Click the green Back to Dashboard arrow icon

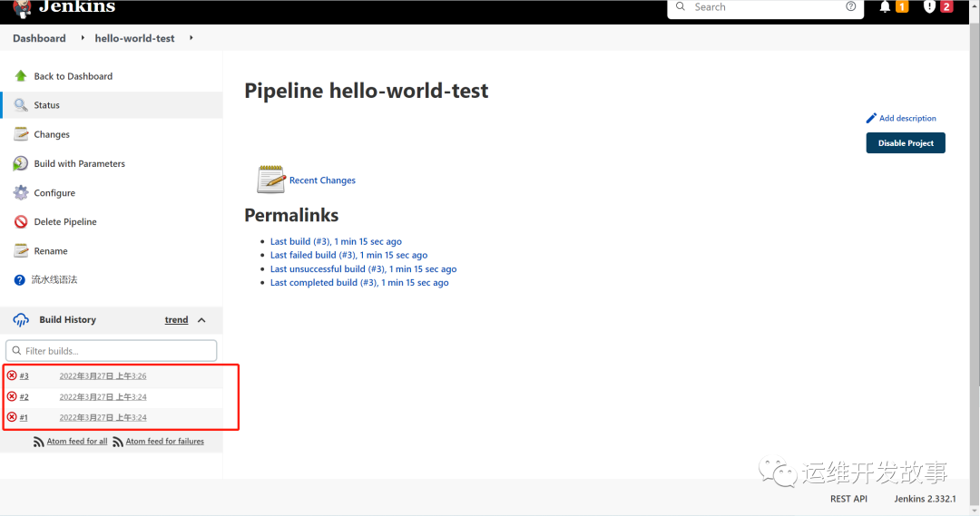(x=21, y=76)
